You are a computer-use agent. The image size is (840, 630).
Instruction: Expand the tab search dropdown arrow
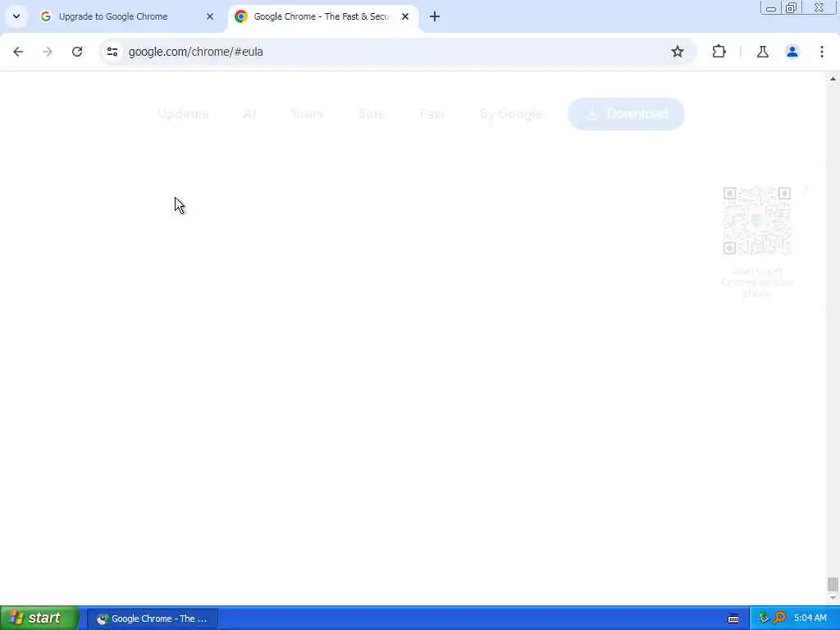click(x=16, y=16)
